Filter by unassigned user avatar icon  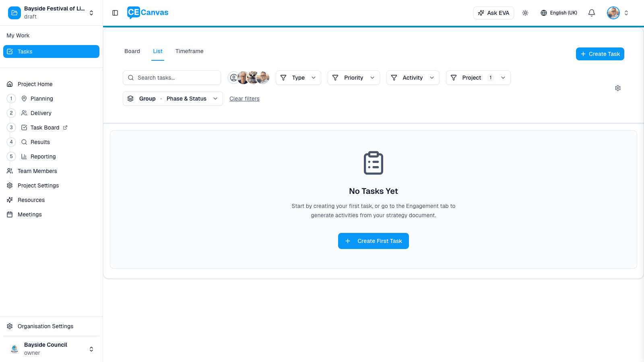[233, 78]
